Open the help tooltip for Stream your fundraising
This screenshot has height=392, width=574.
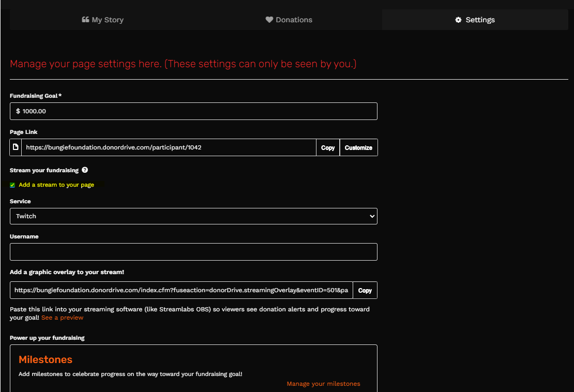coord(85,170)
